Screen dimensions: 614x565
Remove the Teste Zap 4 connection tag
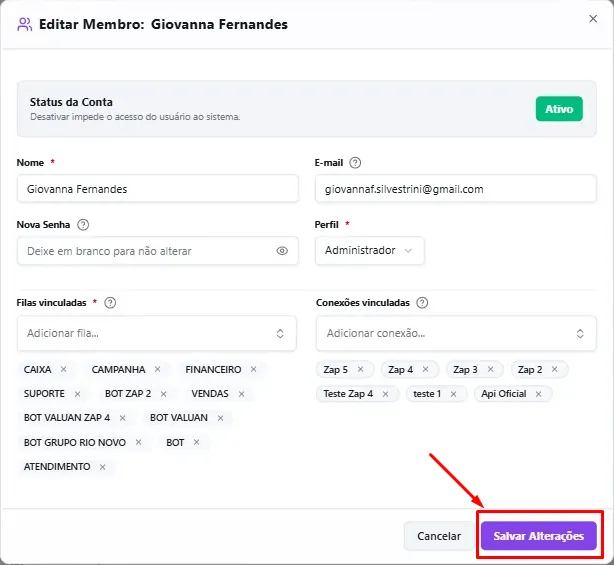tap(385, 394)
